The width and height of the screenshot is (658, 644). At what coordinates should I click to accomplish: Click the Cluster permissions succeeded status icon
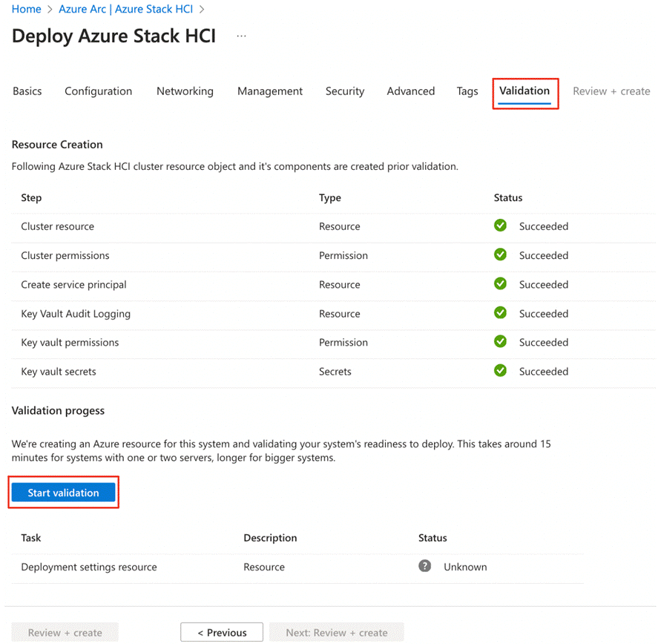[501, 254]
